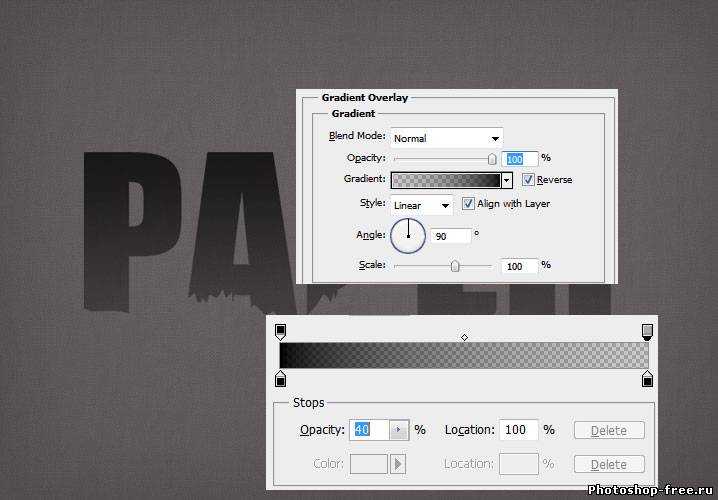Select the bottom-right color stop
Screen dimensions: 718x500
(x=647, y=378)
